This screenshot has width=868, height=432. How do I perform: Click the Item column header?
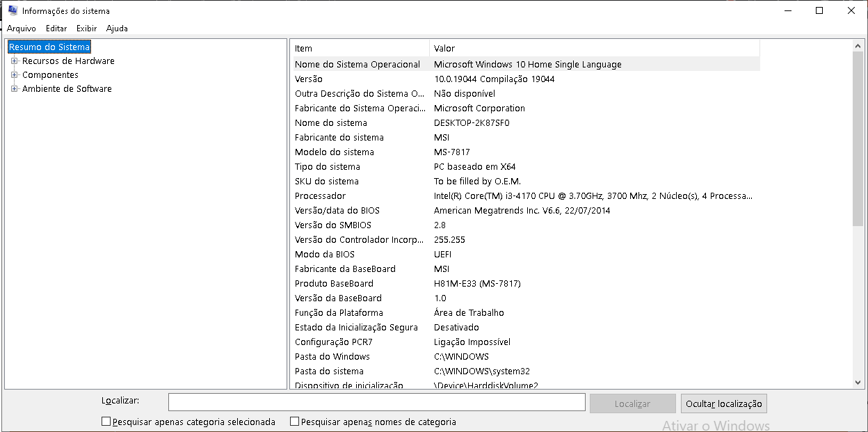click(360, 48)
